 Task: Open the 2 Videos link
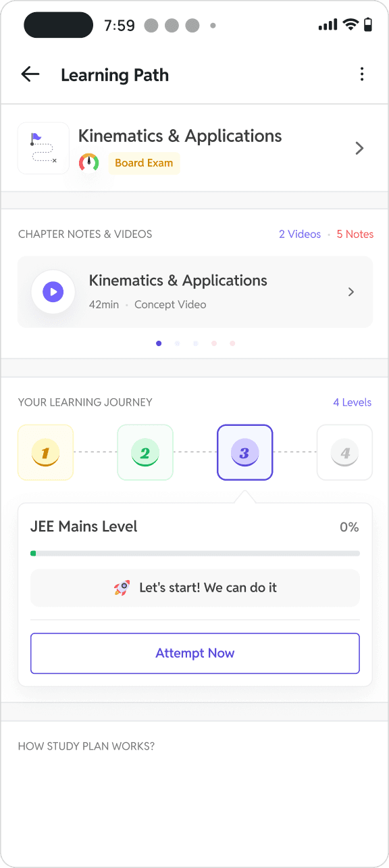click(x=300, y=234)
